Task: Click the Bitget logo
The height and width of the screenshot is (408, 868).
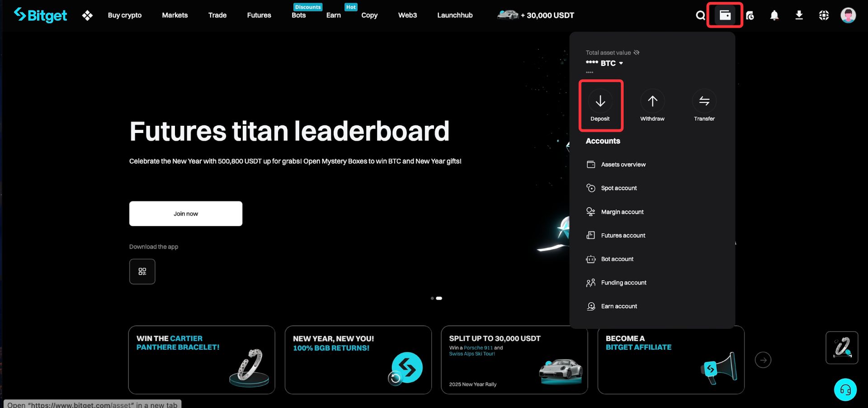Action: pyautogui.click(x=40, y=15)
